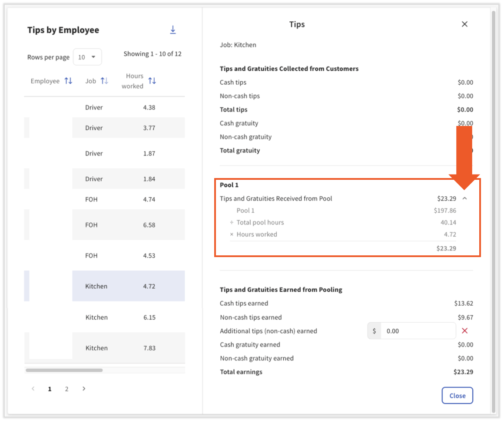Click the Additional tips amount field
Viewport: 504px width, 423px height.
point(417,331)
